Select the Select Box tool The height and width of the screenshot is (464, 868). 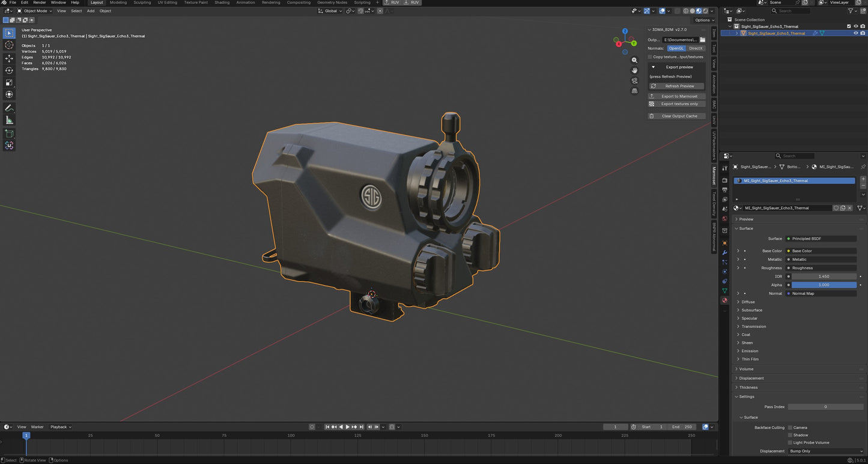tap(9, 33)
